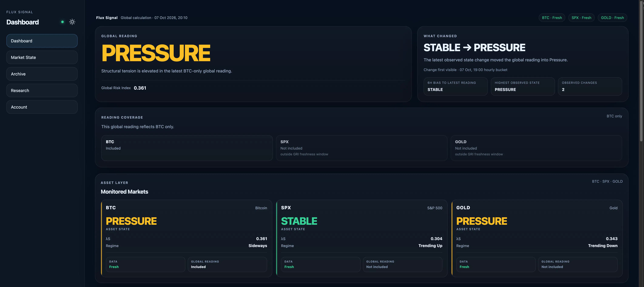Click the SPX regime Trending Up
The height and width of the screenshot is (287, 644).
pos(430,246)
